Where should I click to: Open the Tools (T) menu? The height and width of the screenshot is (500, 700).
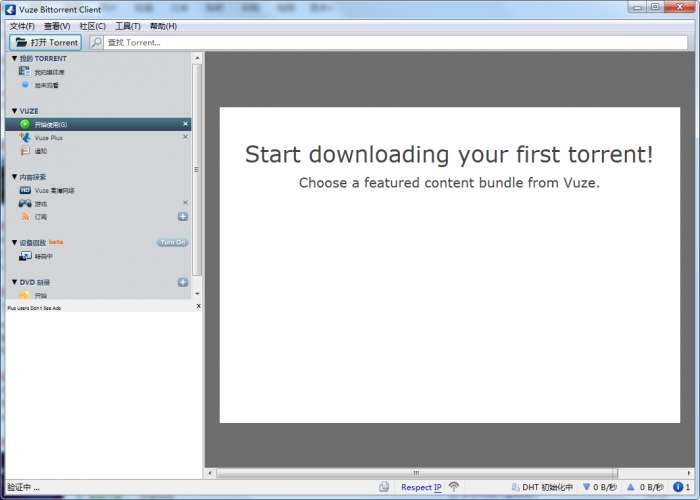click(x=128, y=26)
